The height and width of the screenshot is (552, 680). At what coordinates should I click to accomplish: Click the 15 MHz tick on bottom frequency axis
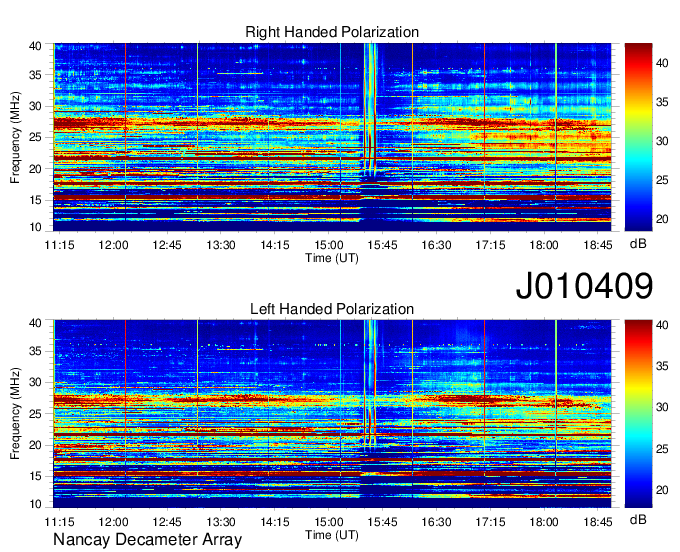pos(36,476)
